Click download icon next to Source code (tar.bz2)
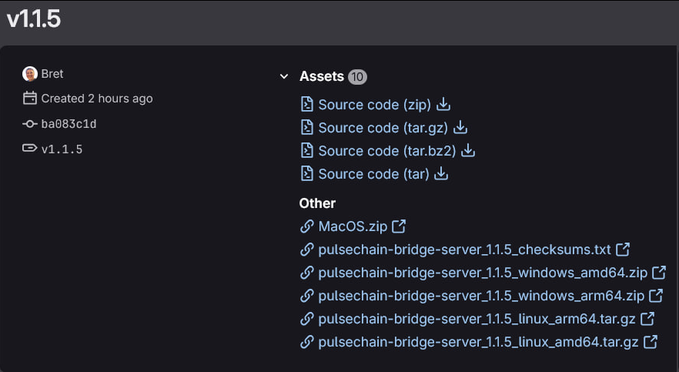This screenshot has height=372, width=679. pyautogui.click(x=468, y=150)
